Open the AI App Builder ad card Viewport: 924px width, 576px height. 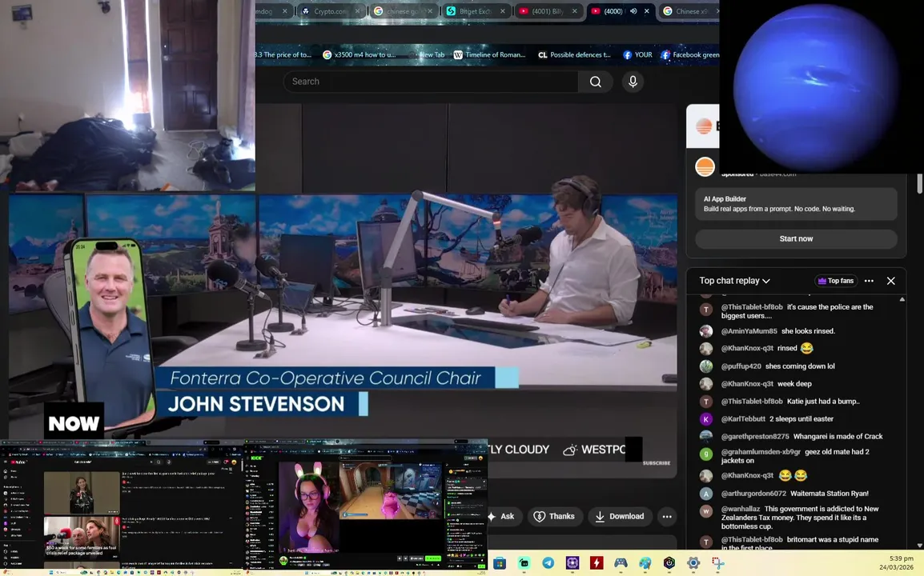coord(796,204)
